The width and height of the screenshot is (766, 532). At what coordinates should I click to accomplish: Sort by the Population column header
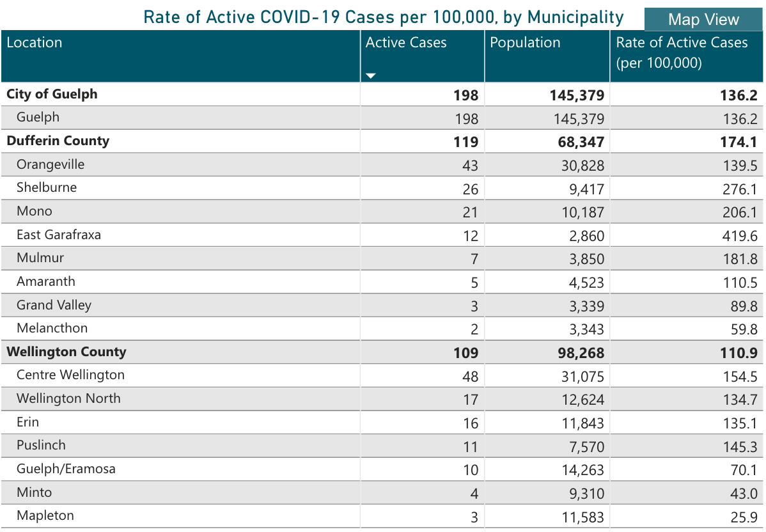pyautogui.click(x=525, y=43)
